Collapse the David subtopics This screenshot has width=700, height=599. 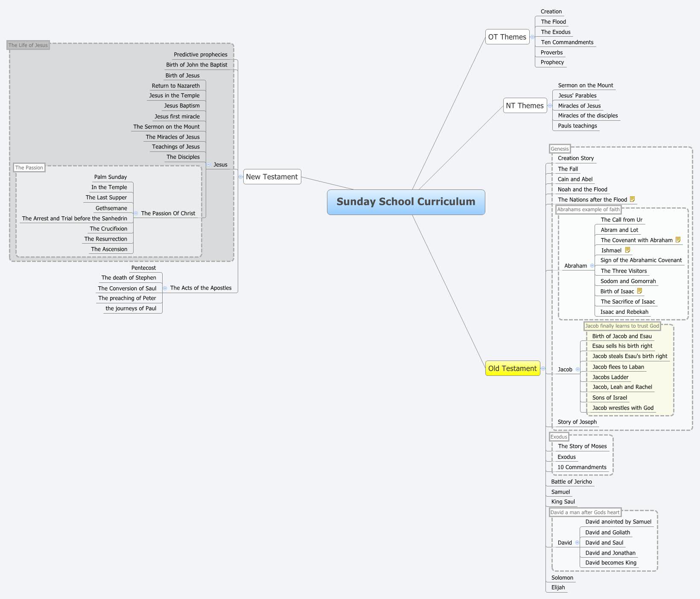click(x=577, y=543)
